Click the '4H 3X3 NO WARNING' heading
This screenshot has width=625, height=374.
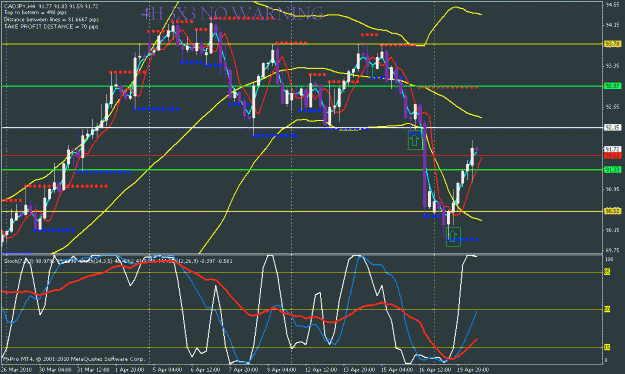[x=232, y=13]
